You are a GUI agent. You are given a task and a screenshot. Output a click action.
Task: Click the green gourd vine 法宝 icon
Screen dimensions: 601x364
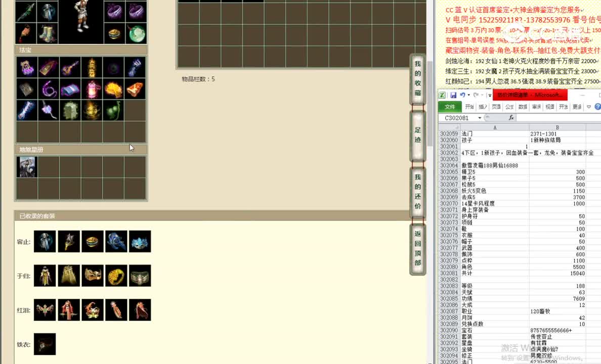tap(113, 111)
